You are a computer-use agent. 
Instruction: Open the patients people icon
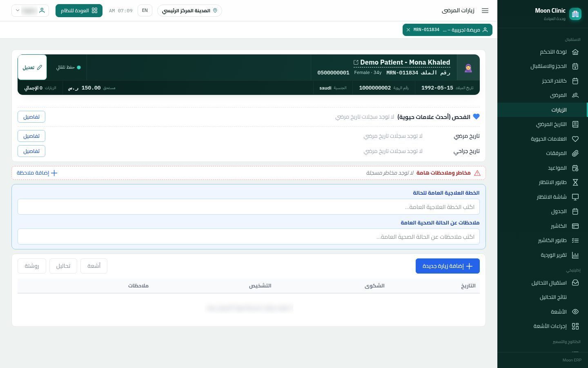point(575,95)
